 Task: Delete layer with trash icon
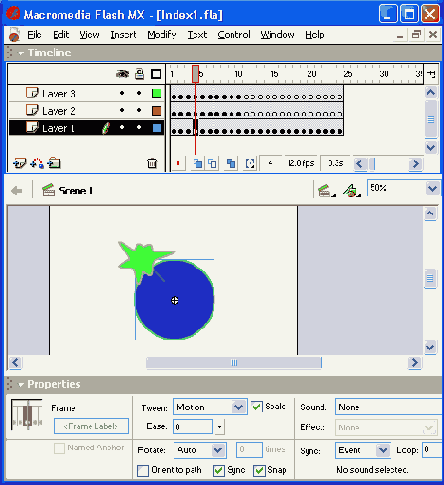[x=152, y=163]
